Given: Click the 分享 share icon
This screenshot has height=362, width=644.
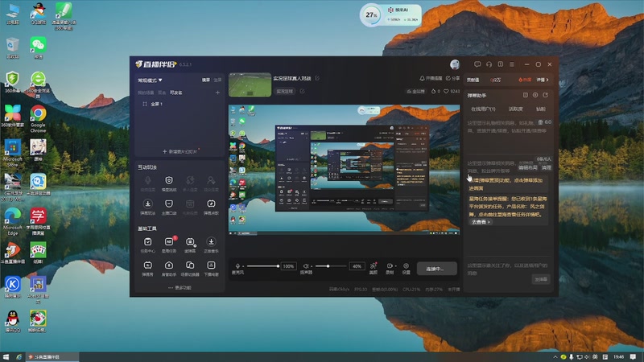Looking at the screenshot, I should pyautogui.click(x=448, y=78).
